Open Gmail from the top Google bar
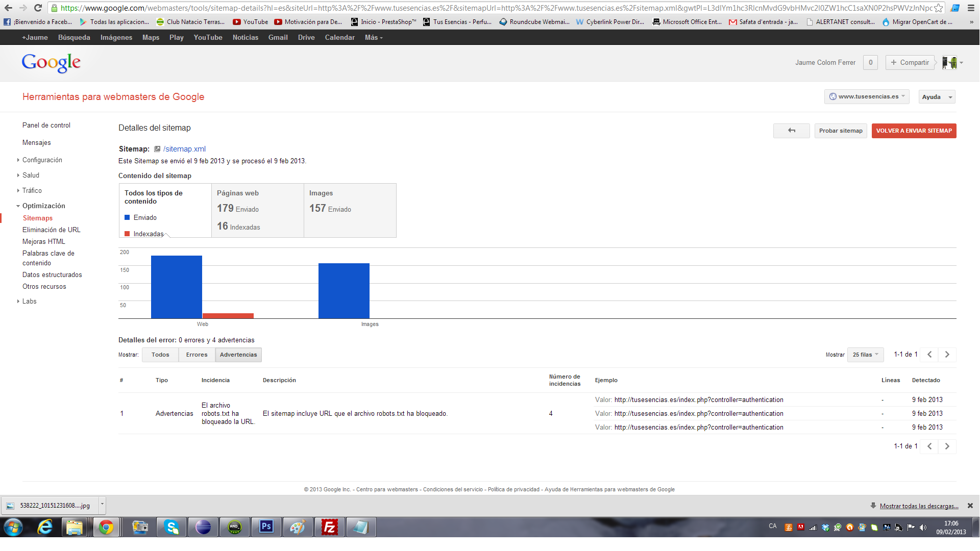 coord(278,37)
